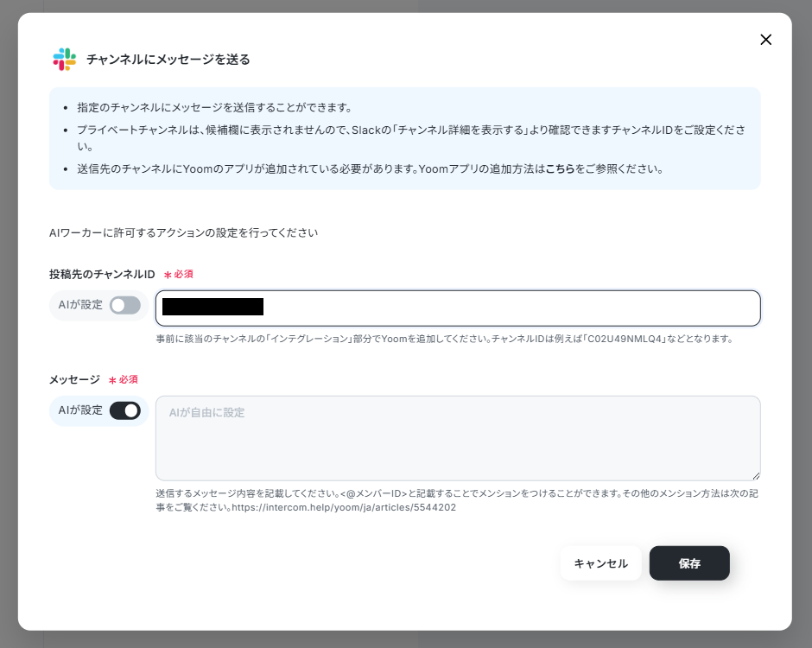This screenshot has height=648, width=812.
Task: Click the Slack logo icon
Action: pos(64,59)
